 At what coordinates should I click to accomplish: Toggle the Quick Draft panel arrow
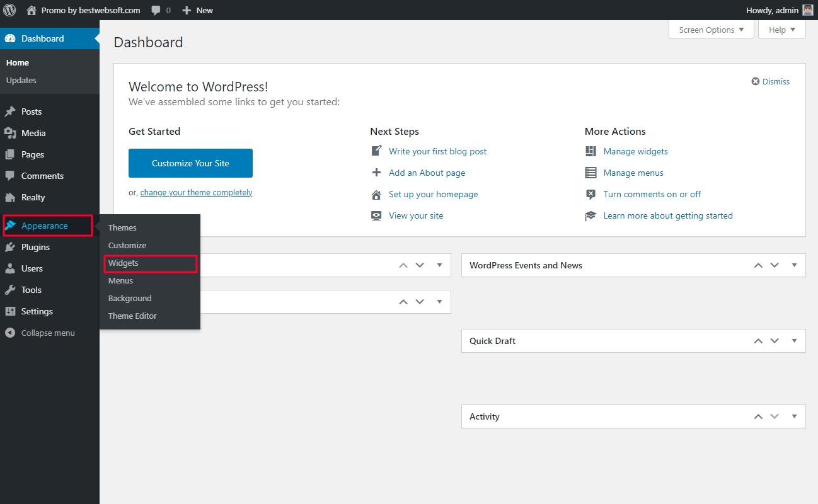pos(794,341)
